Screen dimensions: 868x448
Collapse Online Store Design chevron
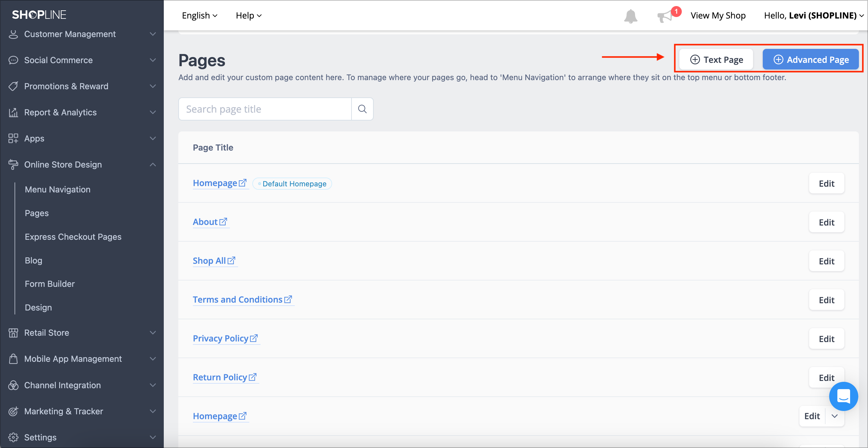coord(153,165)
